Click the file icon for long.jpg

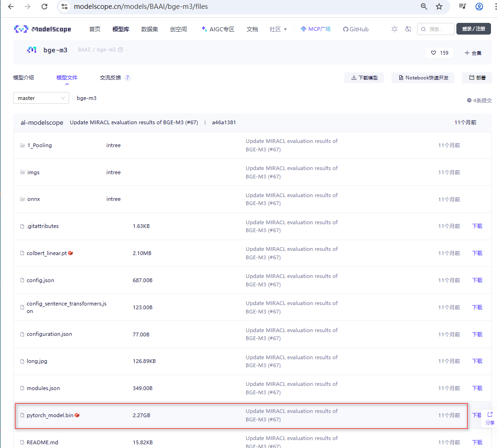[22, 362]
